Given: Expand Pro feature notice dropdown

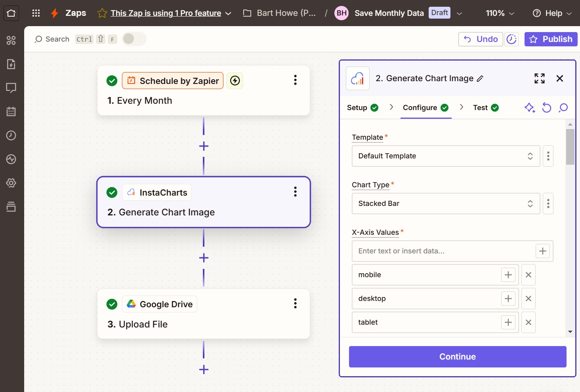Looking at the screenshot, I should (228, 13).
